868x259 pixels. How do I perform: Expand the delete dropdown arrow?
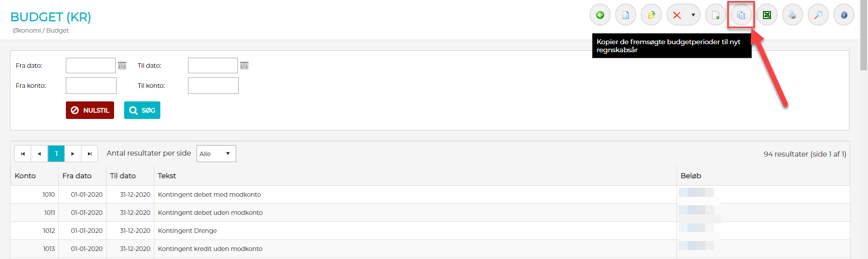(x=693, y=15)
